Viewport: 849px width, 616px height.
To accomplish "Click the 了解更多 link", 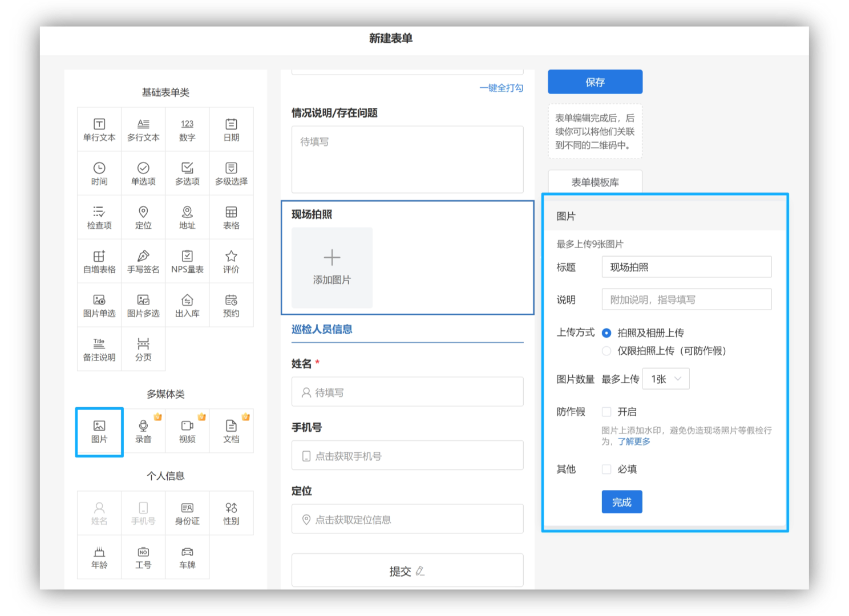I will coord(634,441).
